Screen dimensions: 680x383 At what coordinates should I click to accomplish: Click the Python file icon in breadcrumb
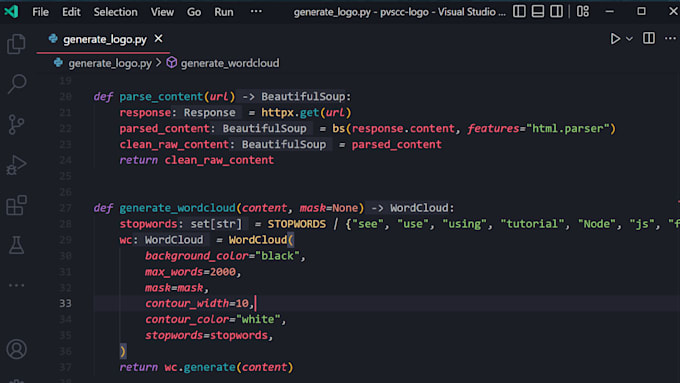(x=58, y=63)
